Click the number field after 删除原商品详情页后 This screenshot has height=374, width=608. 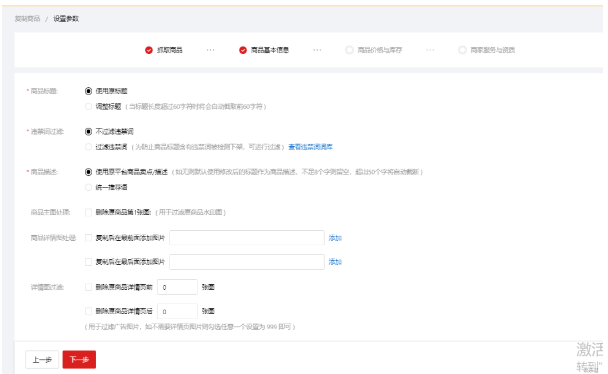pos(177,311)
